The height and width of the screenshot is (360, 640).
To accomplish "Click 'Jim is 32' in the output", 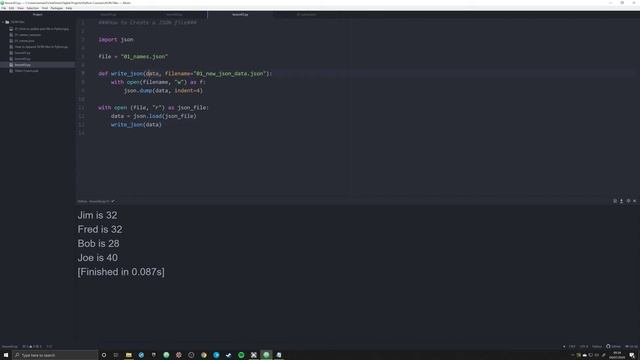I will coord(97,215).
